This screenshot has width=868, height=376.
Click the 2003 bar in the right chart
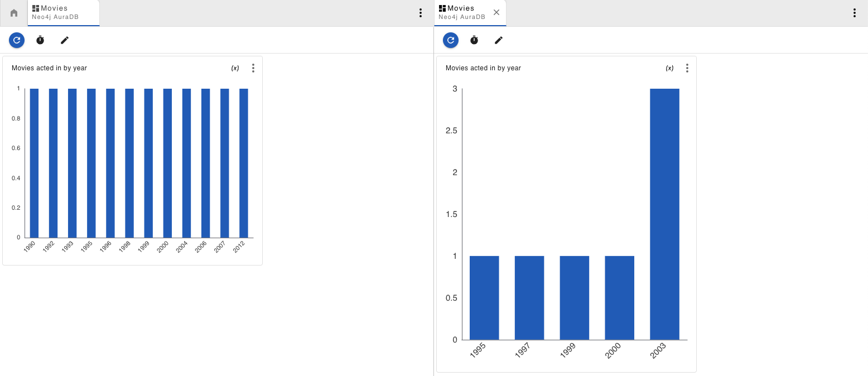[664, 214]
